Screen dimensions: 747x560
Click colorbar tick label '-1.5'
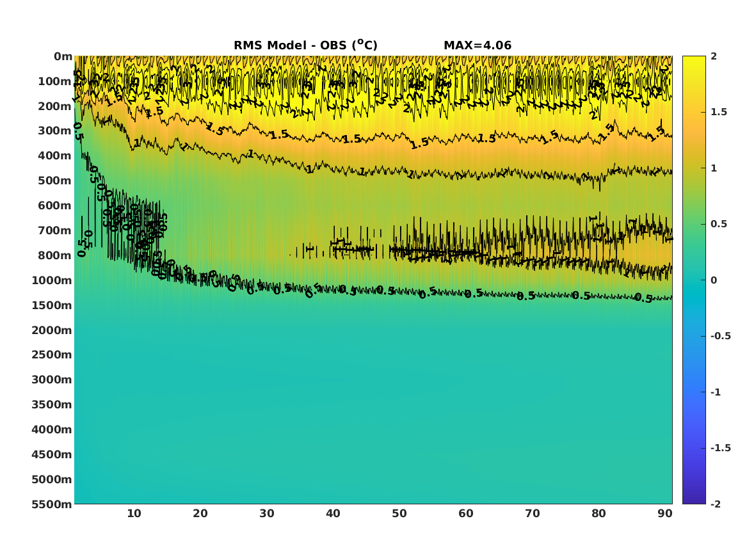[721, 447]
